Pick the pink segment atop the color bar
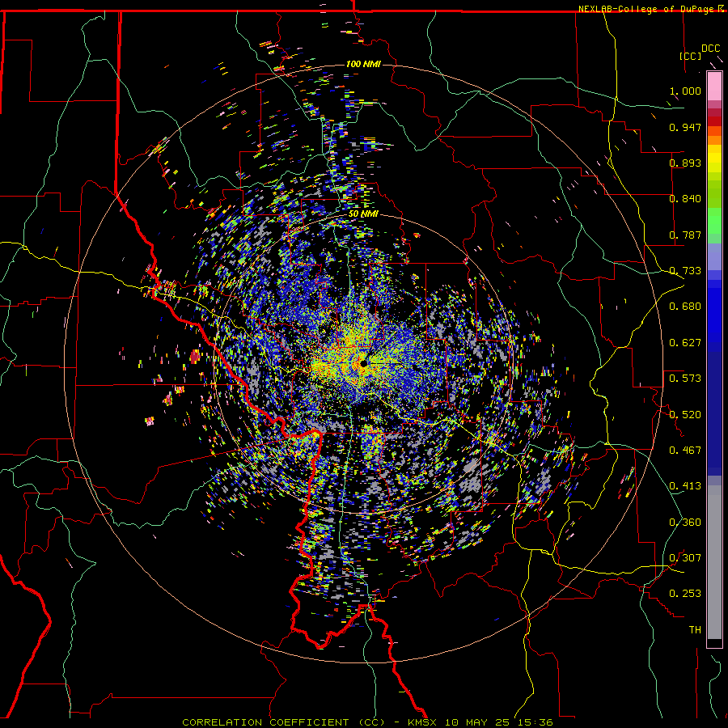Image resolution: width=728 pixels, height=728 pixels. pos(714,87)
